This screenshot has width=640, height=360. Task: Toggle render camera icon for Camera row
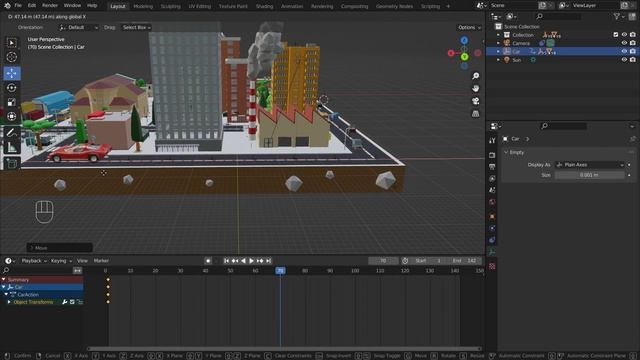pyautogui.click(x=633, y=43)
